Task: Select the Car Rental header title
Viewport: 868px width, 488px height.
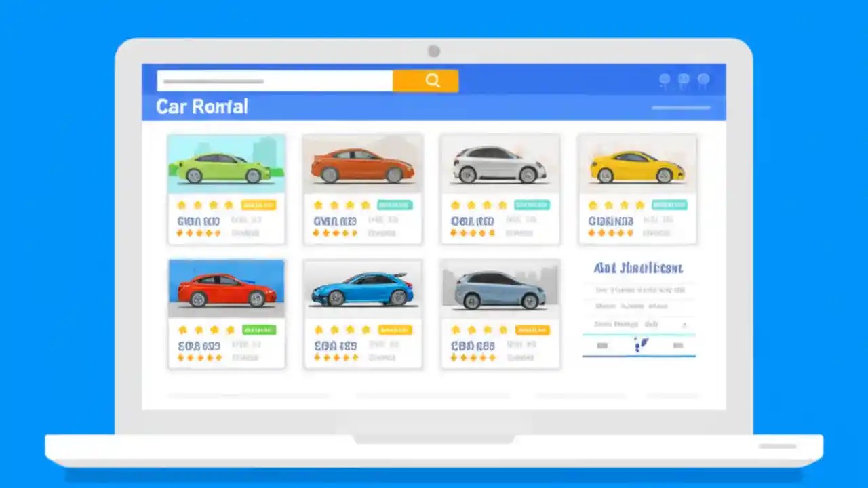Action: click(x=201, y=106)
